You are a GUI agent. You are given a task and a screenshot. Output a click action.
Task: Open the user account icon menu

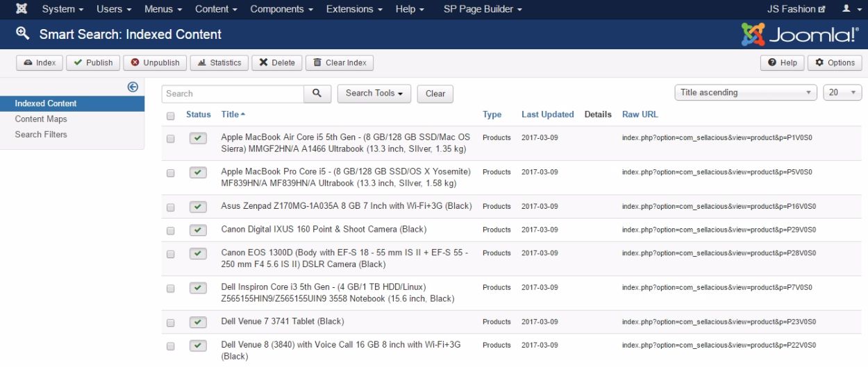tap(849, 9)
